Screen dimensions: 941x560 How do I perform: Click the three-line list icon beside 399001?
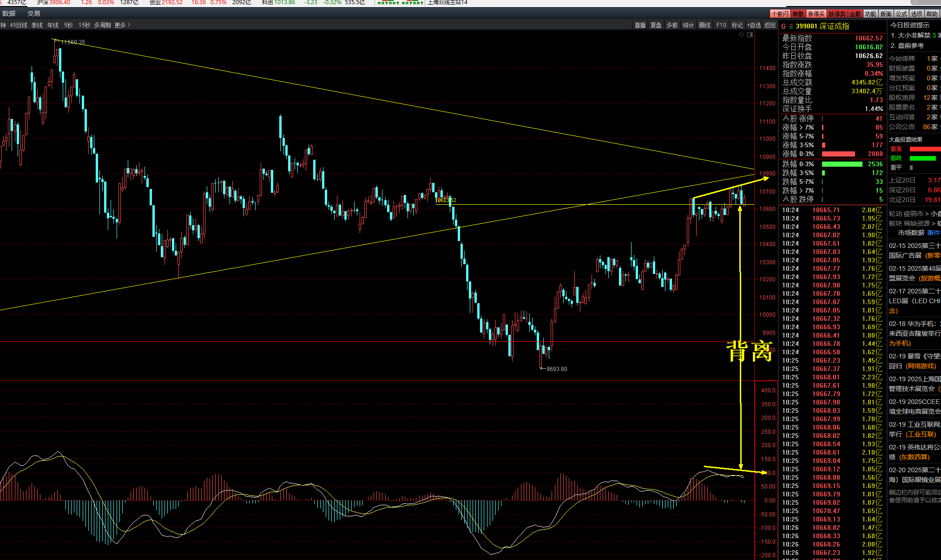pos(791,26)
